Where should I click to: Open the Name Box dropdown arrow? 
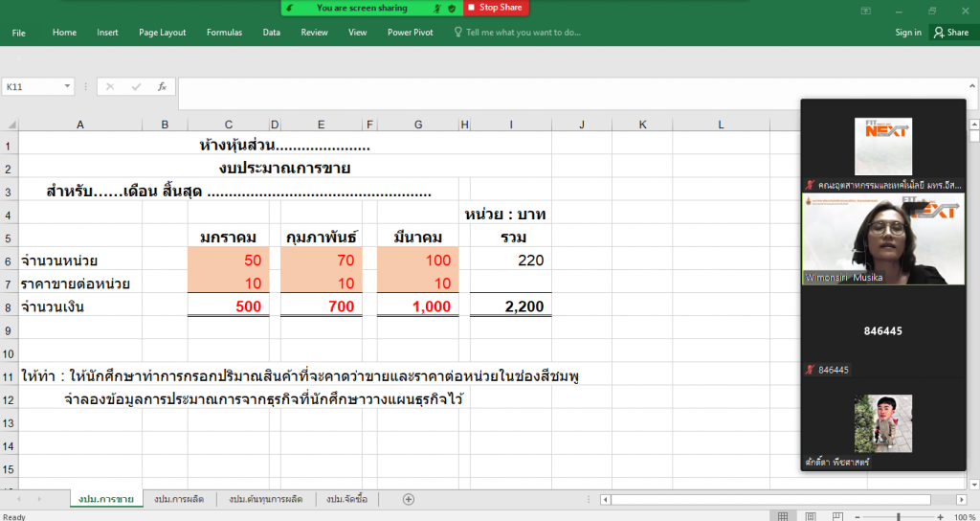click(x=67, y=86)
